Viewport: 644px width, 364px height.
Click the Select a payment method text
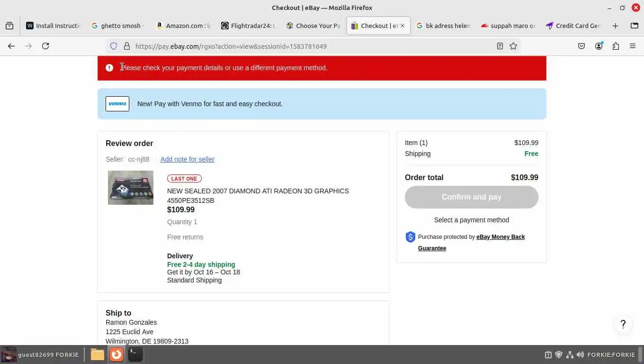tap(472, 220)
